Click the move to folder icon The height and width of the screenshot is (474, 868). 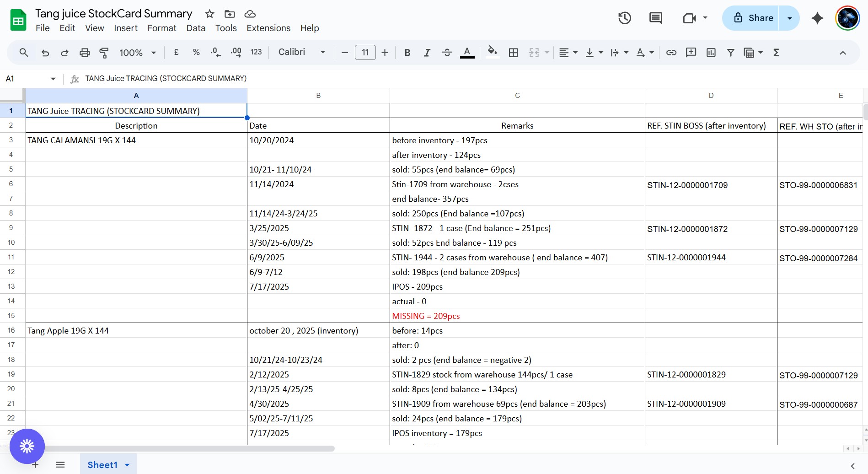pyautogui.click(x=230, y=14)
